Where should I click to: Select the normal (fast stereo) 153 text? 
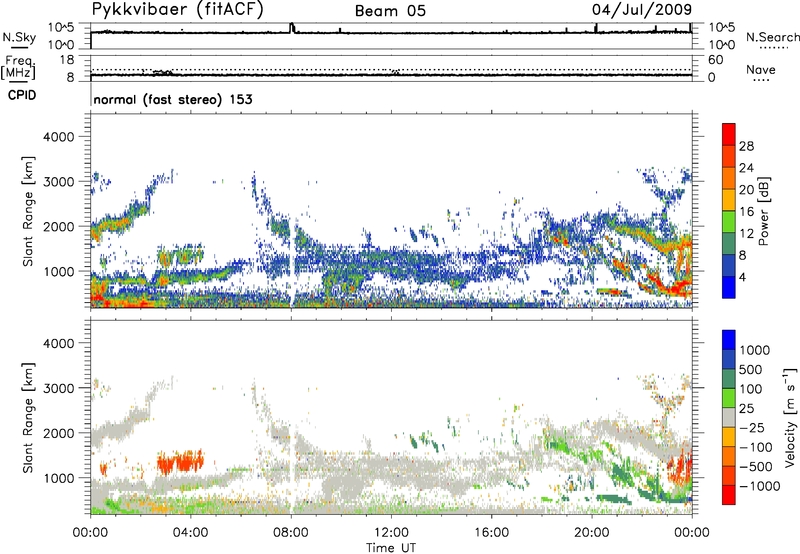[173, 99]
